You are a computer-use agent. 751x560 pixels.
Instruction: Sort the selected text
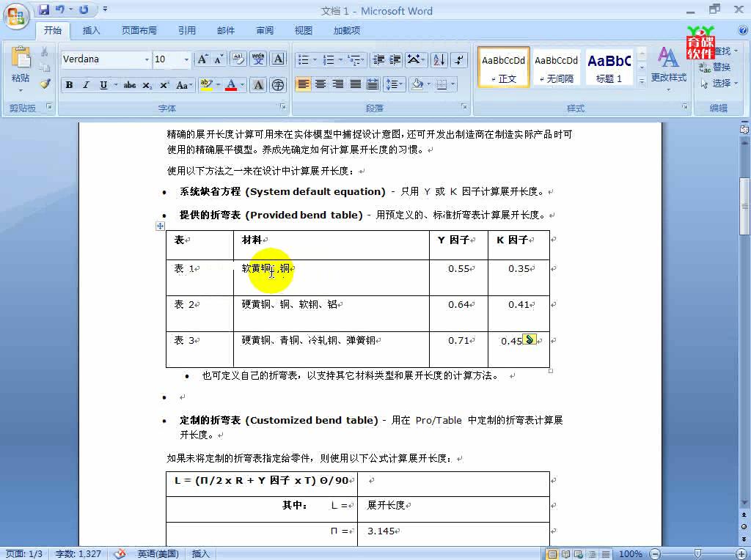pyautogui.click(x=439, y=59)
